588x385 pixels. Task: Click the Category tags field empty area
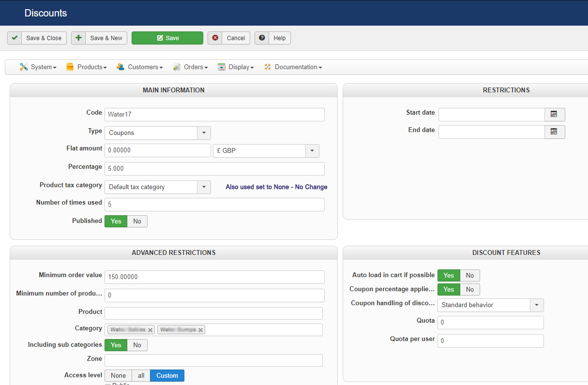click(264, 330)
